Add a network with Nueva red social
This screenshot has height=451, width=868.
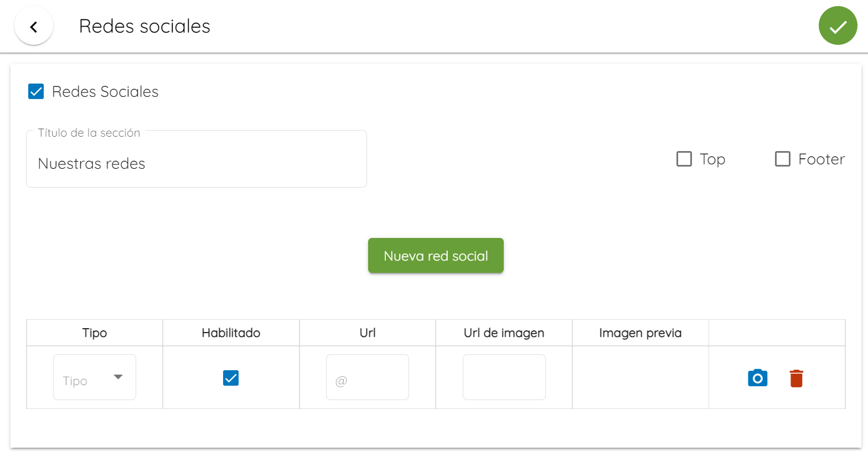pyautogui.click(x=436, y=256)
